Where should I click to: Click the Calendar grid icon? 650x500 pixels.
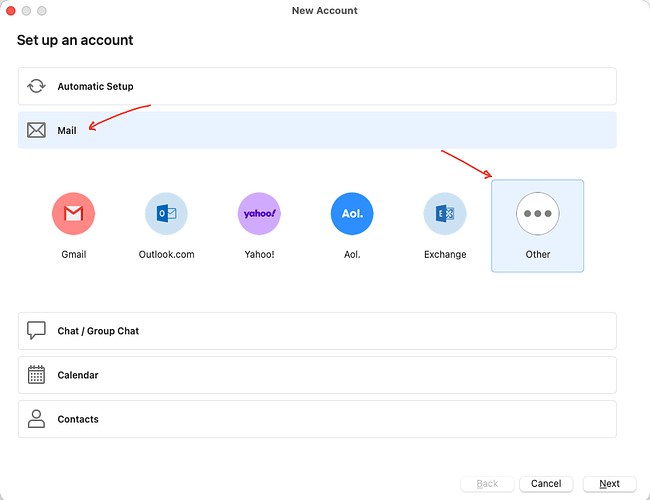(36, 374)
